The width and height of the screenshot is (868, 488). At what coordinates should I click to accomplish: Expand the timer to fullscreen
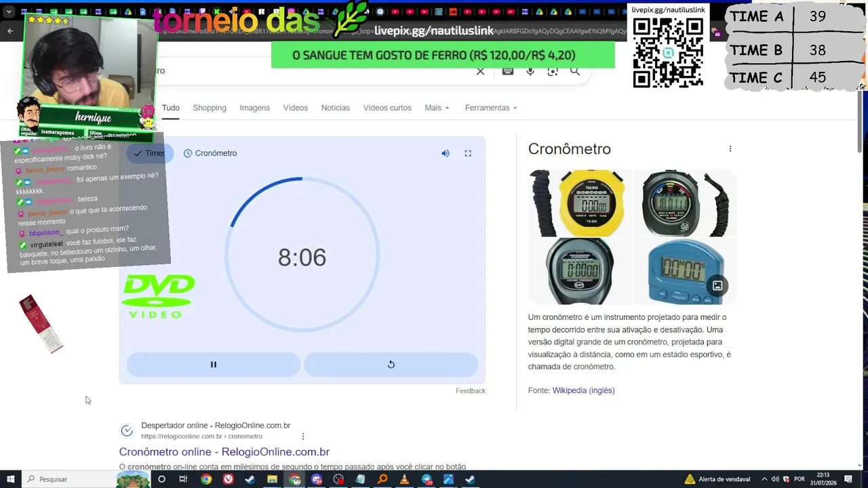[x=468, y=153]
